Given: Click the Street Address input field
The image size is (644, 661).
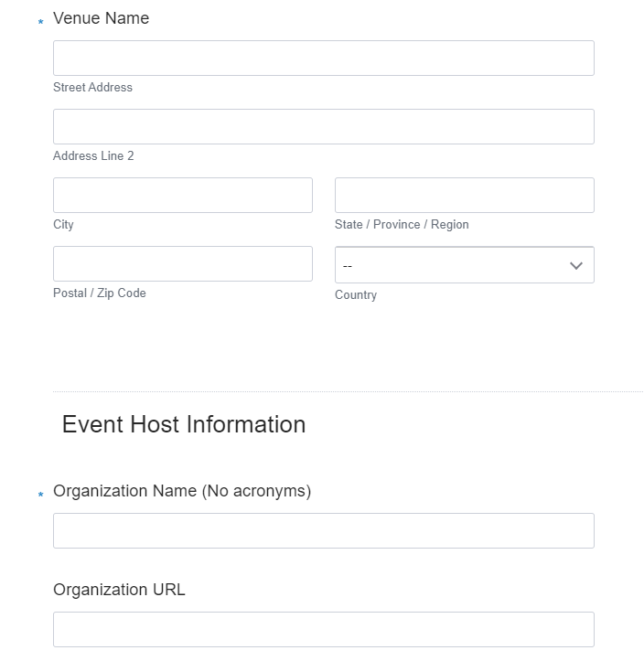Looking at the screenshot, I should point(323,59).
